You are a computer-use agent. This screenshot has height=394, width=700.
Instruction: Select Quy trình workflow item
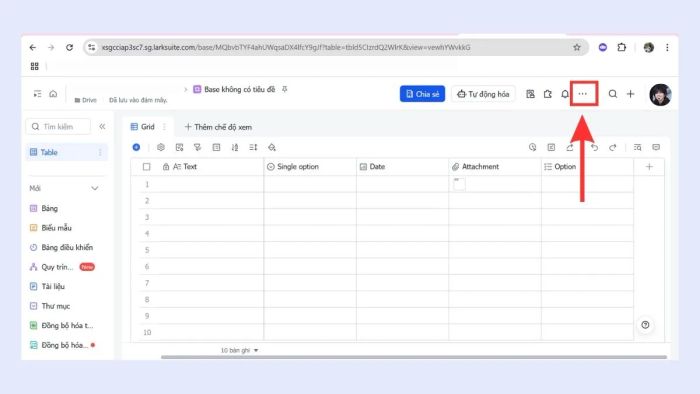[62, 267]
